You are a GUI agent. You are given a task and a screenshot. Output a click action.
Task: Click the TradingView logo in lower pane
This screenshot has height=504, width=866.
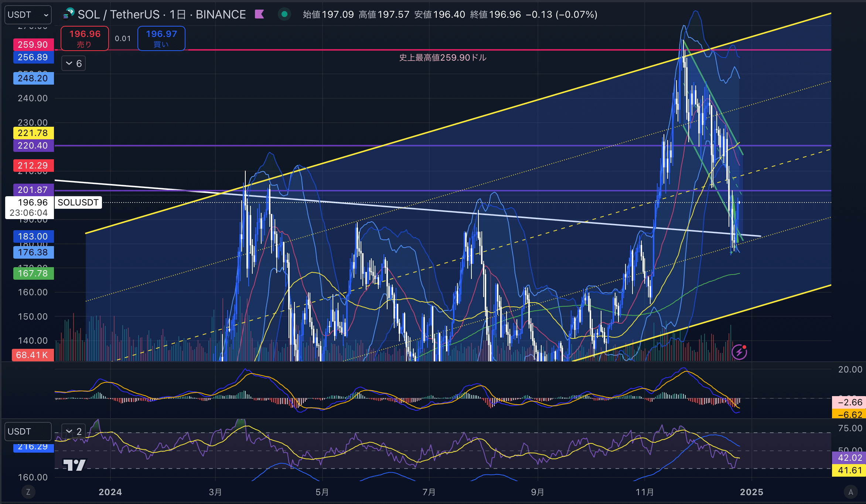(x=75, y=465)
